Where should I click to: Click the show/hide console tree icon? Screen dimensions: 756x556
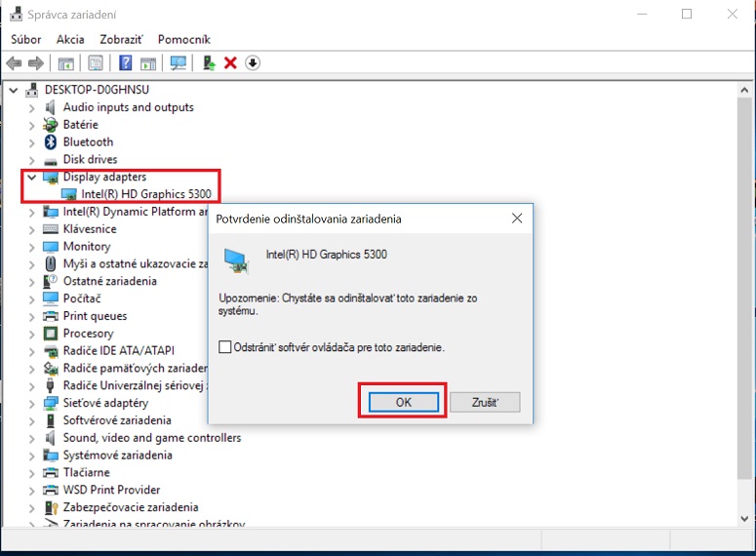(x=66, y=63)
